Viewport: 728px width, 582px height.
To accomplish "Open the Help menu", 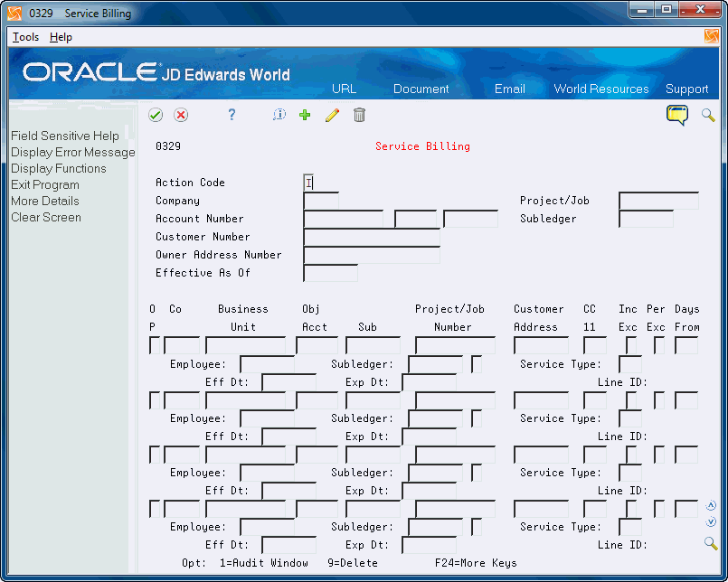I will pyautogui.click(x=61, y=37).
